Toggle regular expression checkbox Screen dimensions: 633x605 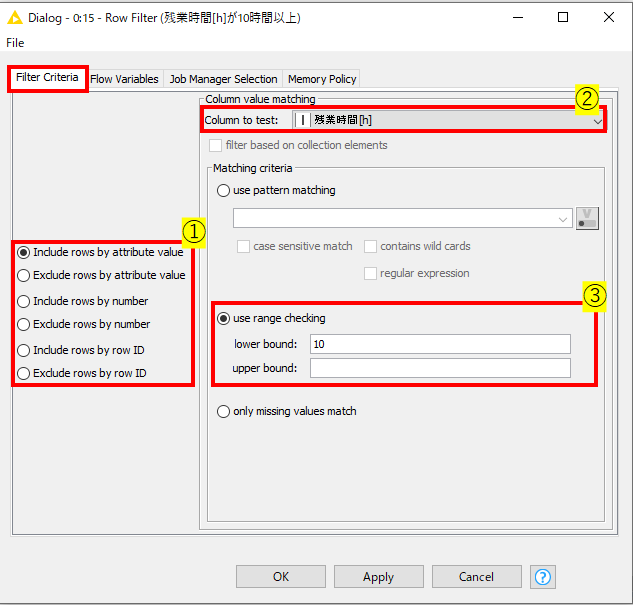pyautogui.click(x=370, y=273)
